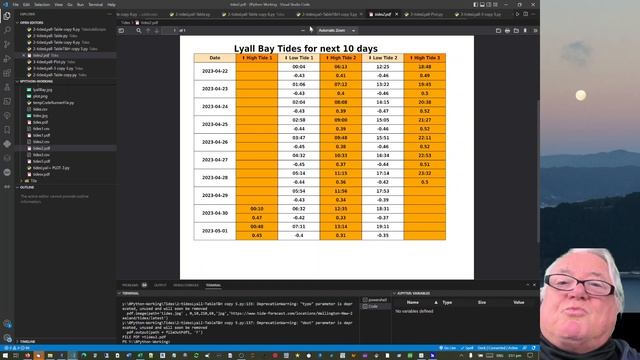
Task: Switch to the Problems panel tab
Action: 130,285
